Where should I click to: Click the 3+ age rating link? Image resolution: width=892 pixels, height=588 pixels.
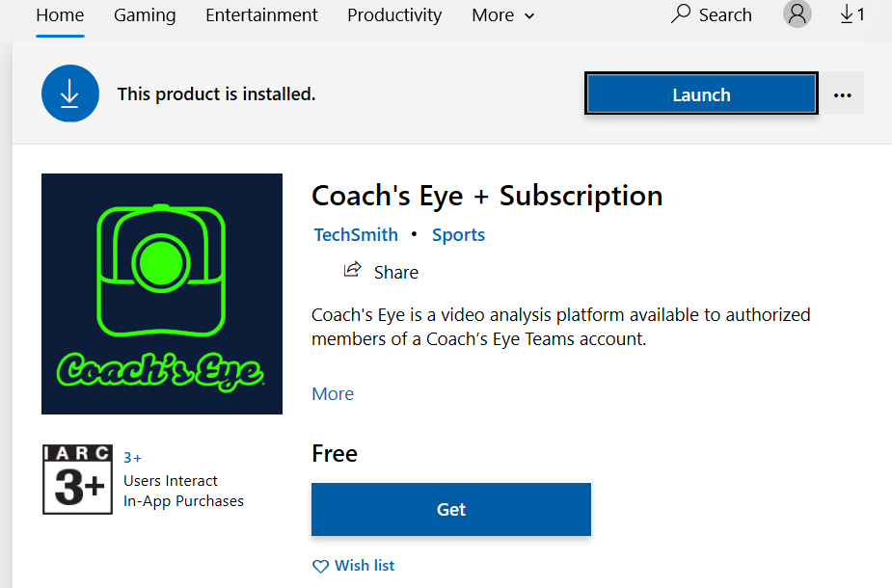(132, 458)
